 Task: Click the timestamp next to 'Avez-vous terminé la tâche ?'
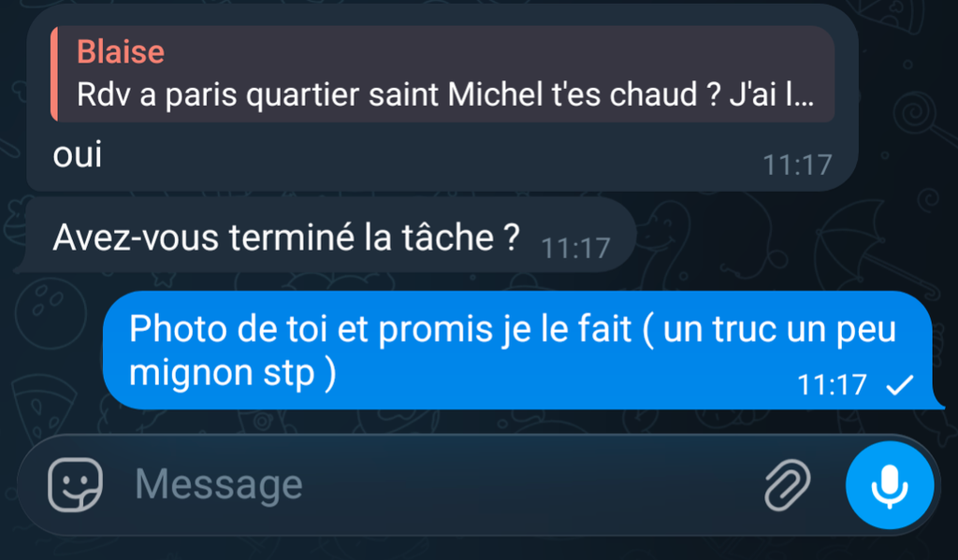coord(575,248)
